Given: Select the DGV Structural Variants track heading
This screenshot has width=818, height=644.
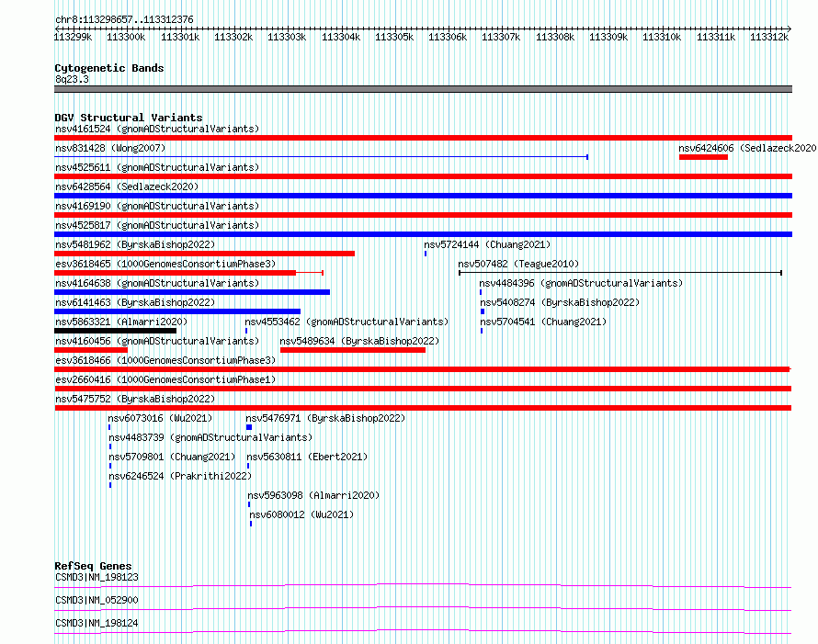Looking at the screenshot, I should tap(129, 118).
